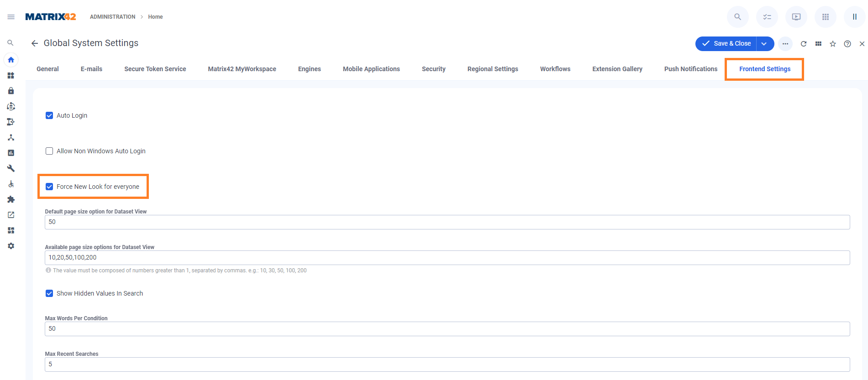
Task: Click the Matrix42 logo
Action: (51, 17)
